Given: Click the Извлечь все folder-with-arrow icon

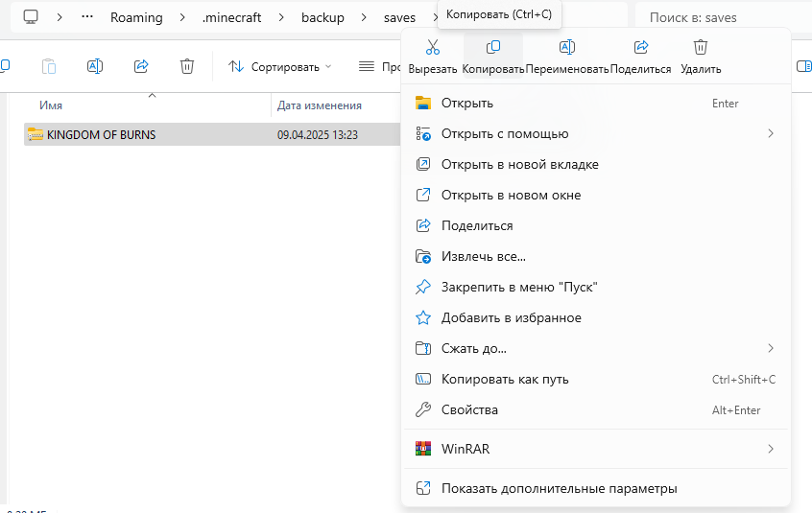Looking at the screenshot, I should [x=423, y=256].
